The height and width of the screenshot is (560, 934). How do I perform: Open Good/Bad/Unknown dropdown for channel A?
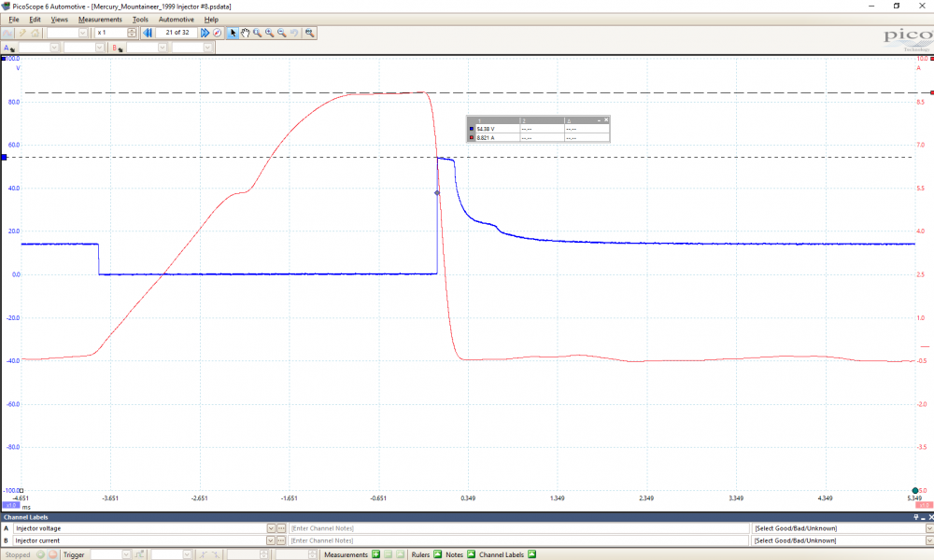[927, 528]
